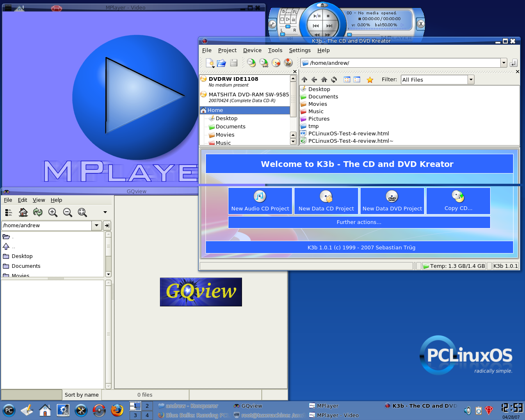Open New Project icon dropdown arrow in K3b
The image size is (525, 420).
tap(213, 66)
